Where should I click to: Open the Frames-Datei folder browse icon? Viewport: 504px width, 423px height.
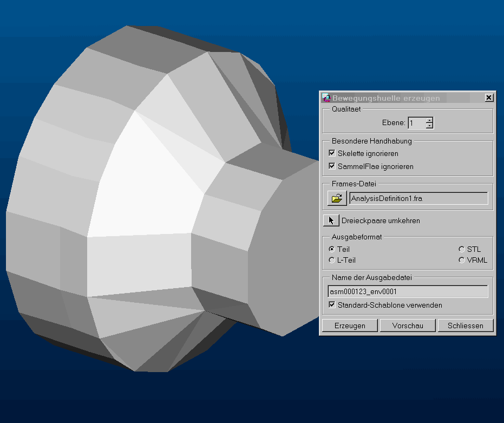click(x=337, y=198)
